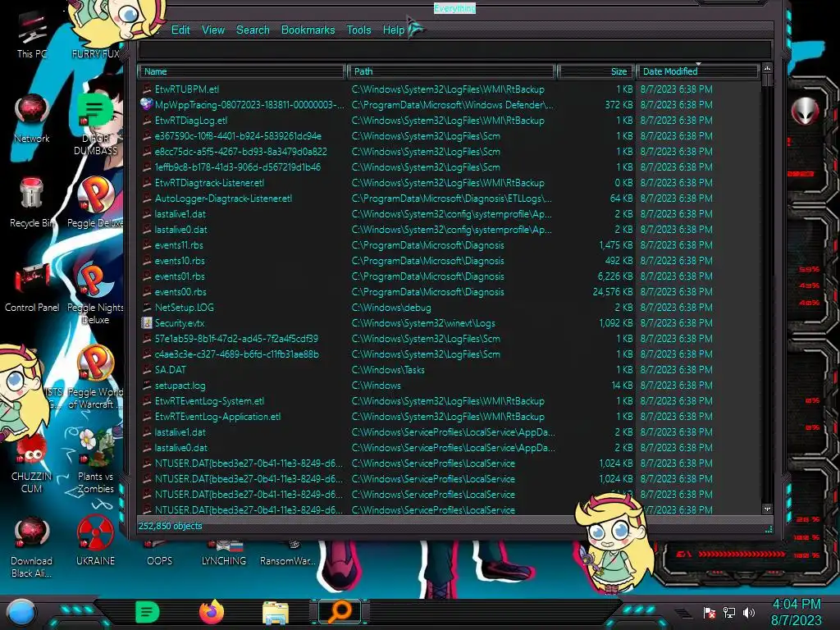Select the SA.DAT file icon
This screenshot has width=840, height=630.
tap(147, 370)
